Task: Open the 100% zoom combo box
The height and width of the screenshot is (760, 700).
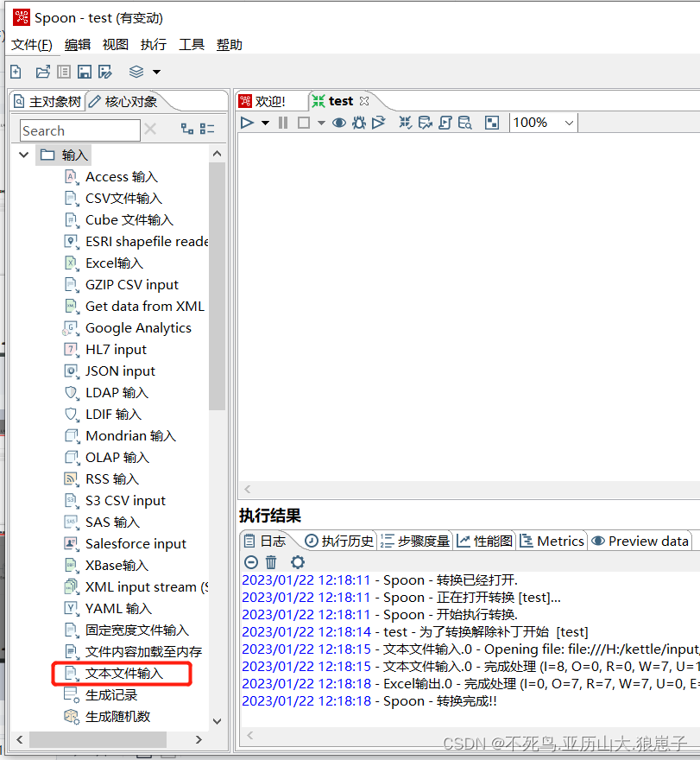Action: coord(544,123)
